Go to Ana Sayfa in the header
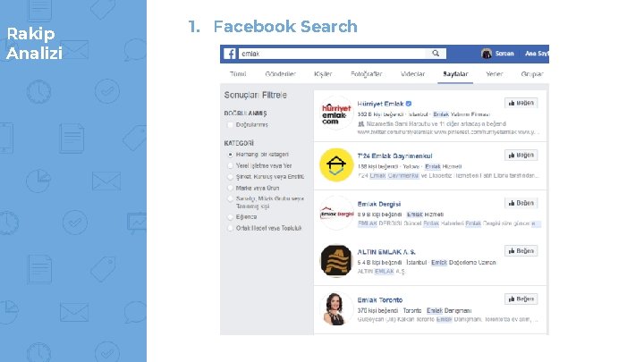 point(537,54)
